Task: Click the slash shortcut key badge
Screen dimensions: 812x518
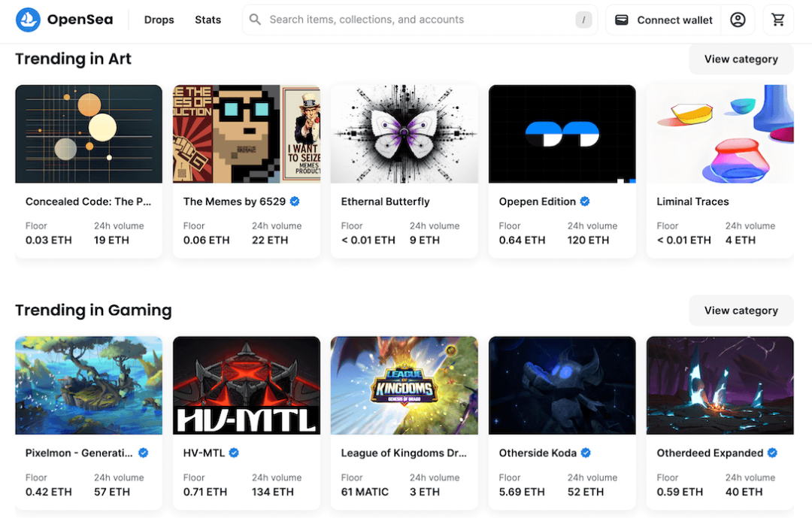Action: (x=583, y=20)
